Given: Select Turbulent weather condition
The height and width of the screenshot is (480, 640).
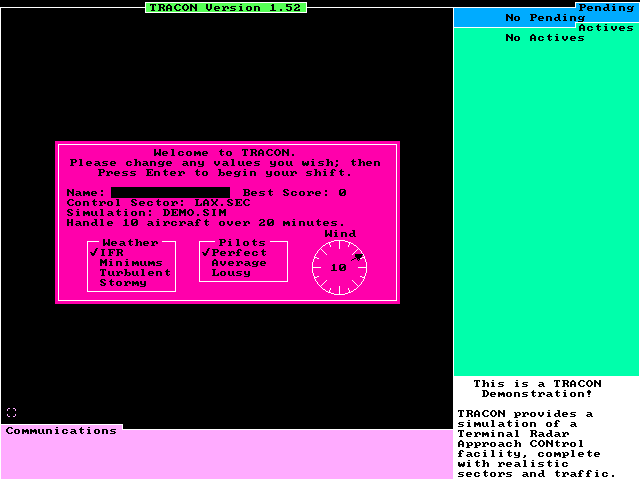Looking at the screenshot, I should (x=135, y=273).
